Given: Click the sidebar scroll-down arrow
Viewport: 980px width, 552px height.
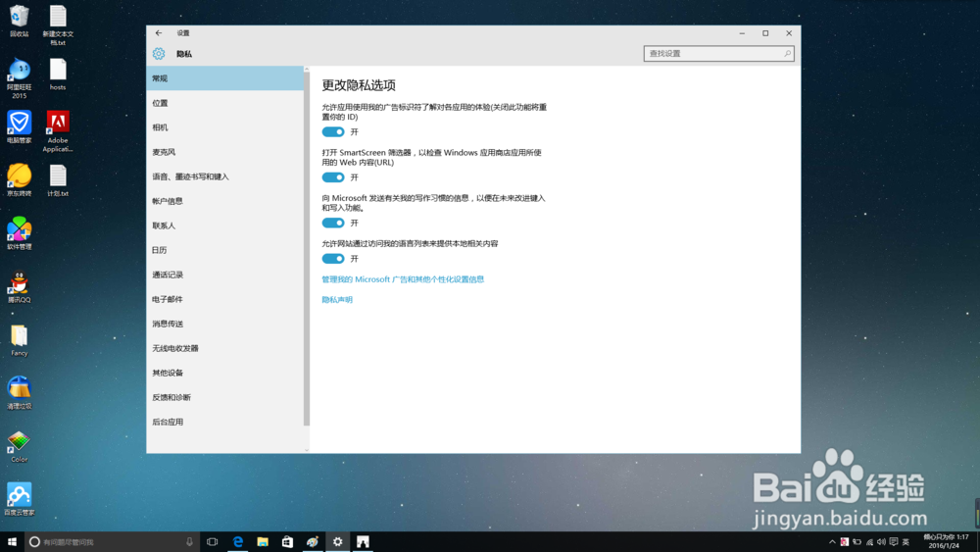Looking at the screenshot, I should (306, 449).
